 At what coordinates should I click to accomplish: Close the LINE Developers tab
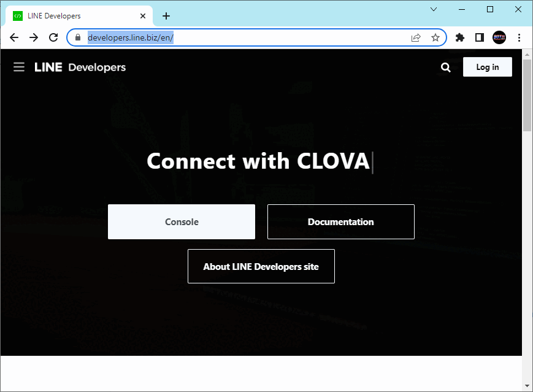143,16
